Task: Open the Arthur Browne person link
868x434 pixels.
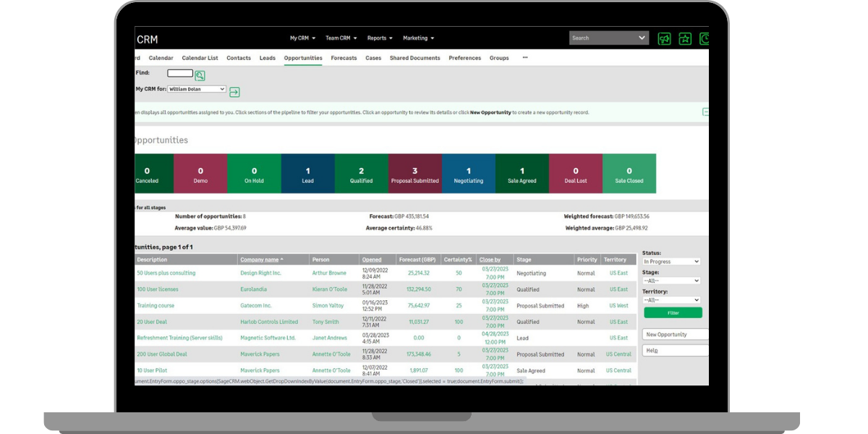Action: 329,273
